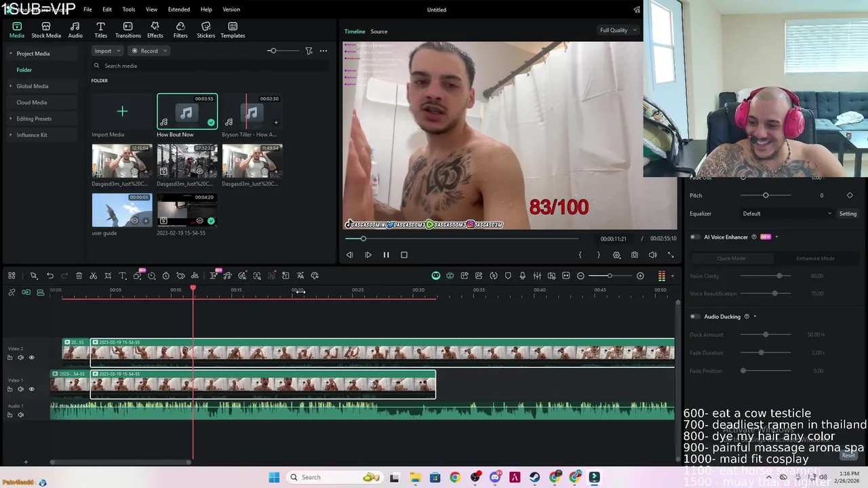
Task: Open the Edit menu
Action: [x=107, y=9]
